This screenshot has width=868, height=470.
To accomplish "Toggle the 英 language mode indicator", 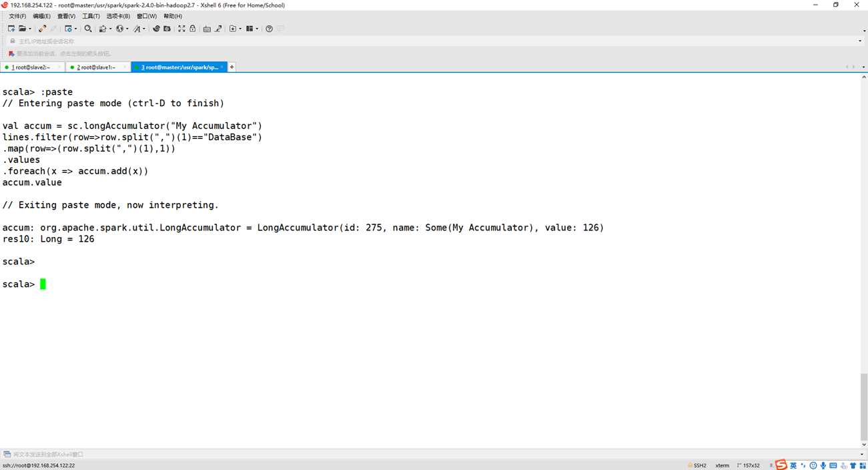I will [793, 465].
